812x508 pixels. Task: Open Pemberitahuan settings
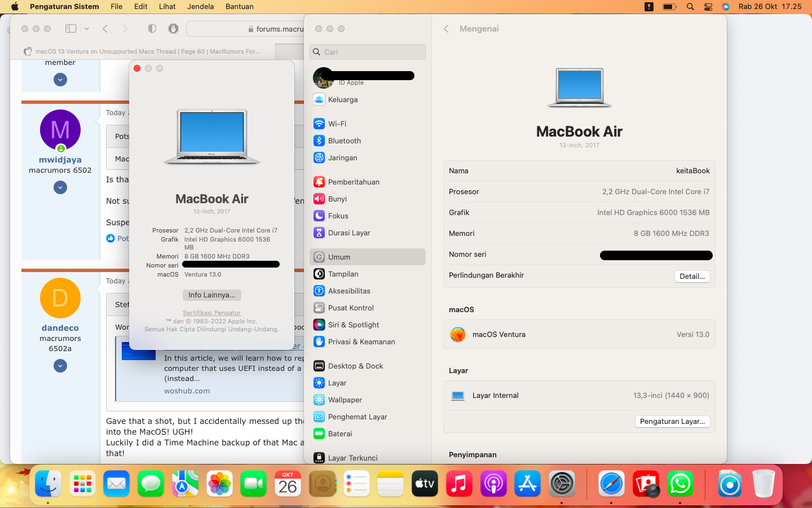click(x=367, y=182)
